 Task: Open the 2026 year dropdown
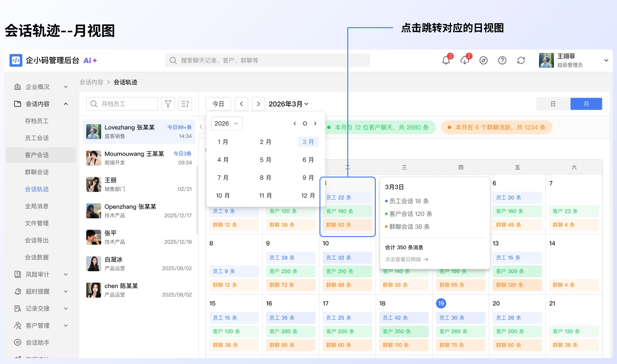[227, 123]
